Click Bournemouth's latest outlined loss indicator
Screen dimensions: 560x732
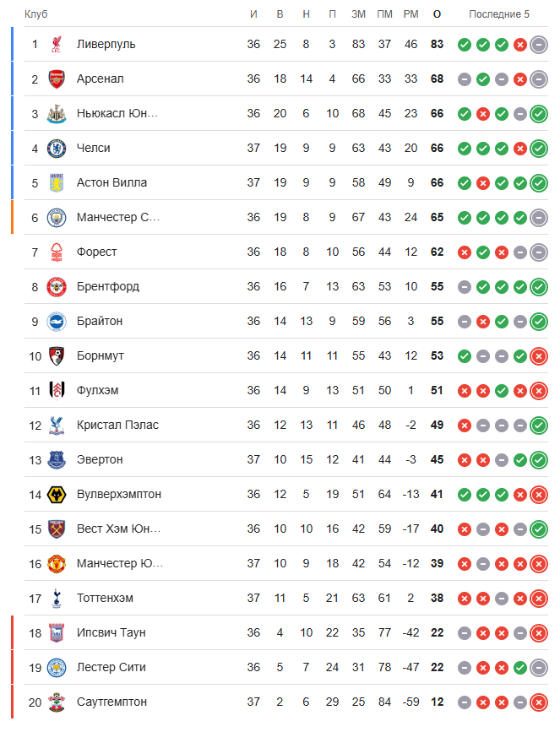point(539,356)
